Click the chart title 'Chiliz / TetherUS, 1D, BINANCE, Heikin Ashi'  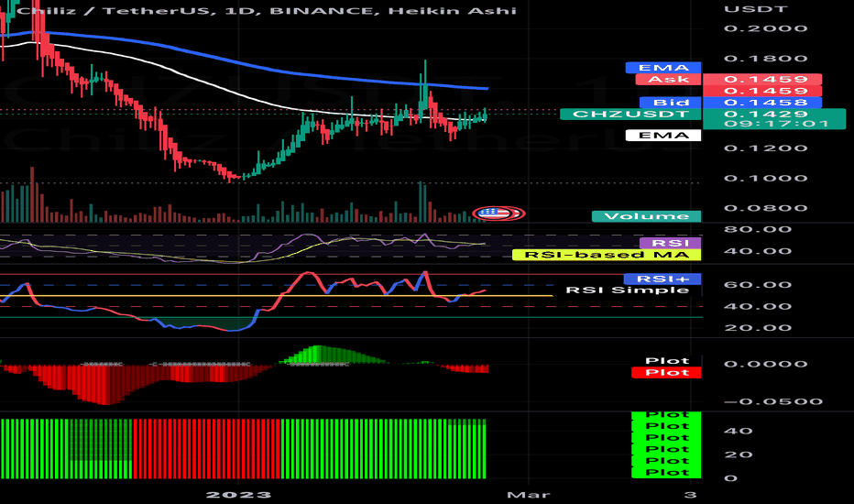click(x=267, y=10)
